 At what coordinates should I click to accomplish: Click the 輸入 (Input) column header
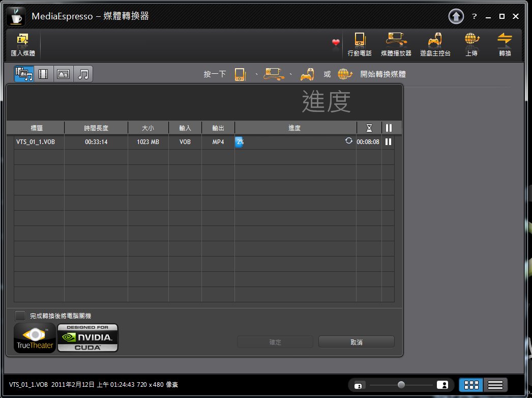click(185, 128)
